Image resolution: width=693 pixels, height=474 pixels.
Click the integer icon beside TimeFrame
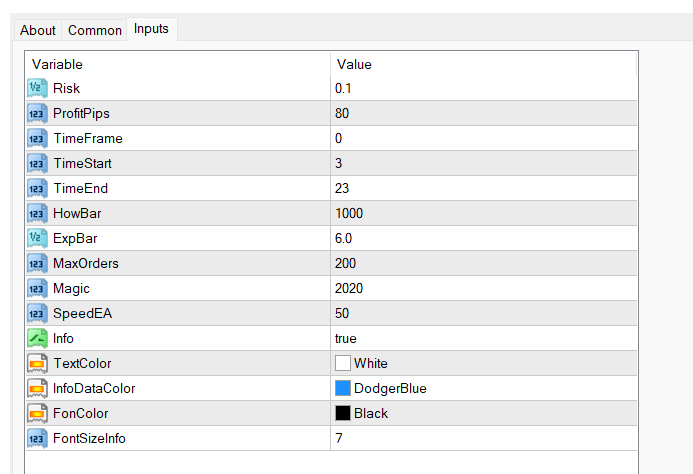37,138
